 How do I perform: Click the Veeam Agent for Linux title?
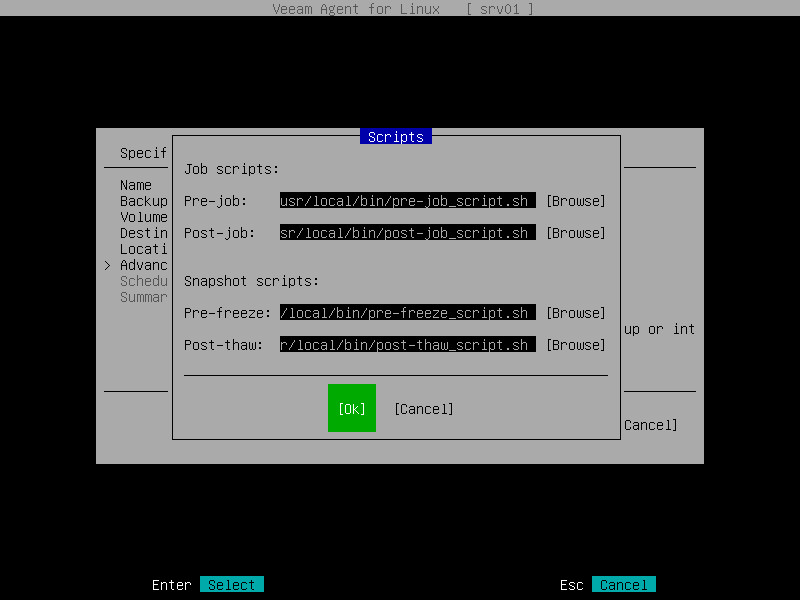tap(356, 9)
